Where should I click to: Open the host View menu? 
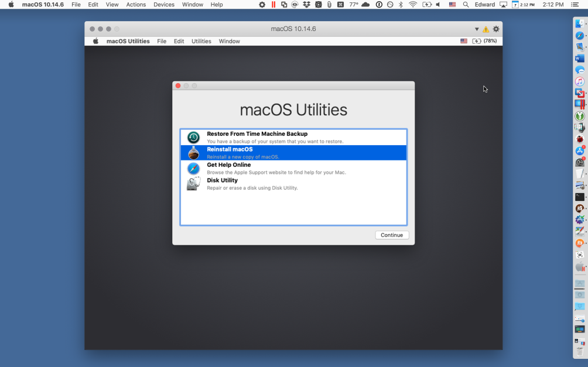[112, 5]
